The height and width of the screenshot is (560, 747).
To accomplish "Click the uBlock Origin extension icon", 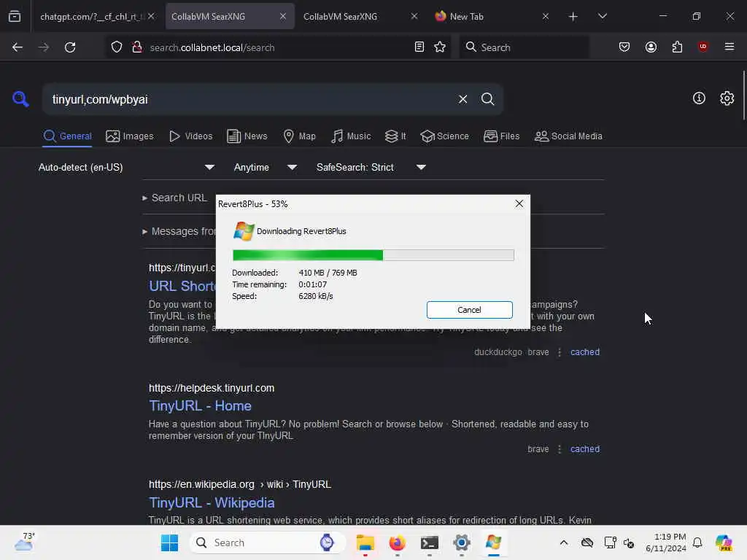I will (703, 47).
